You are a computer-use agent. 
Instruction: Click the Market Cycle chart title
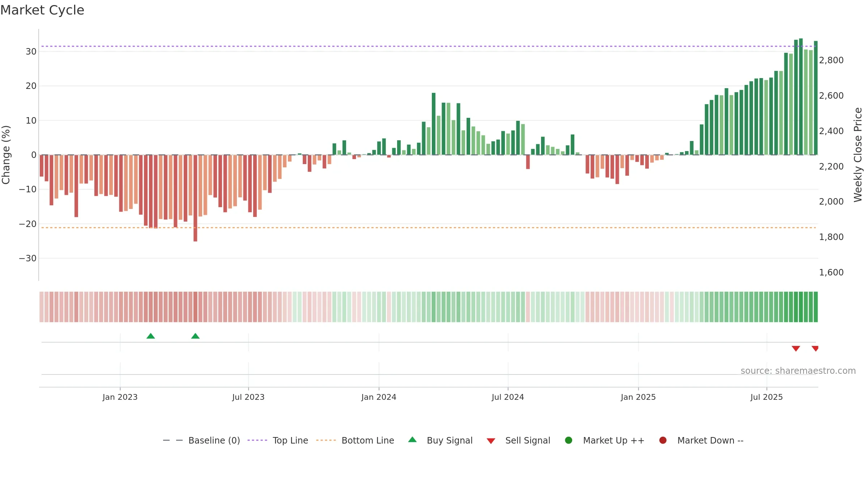(42, 10)
